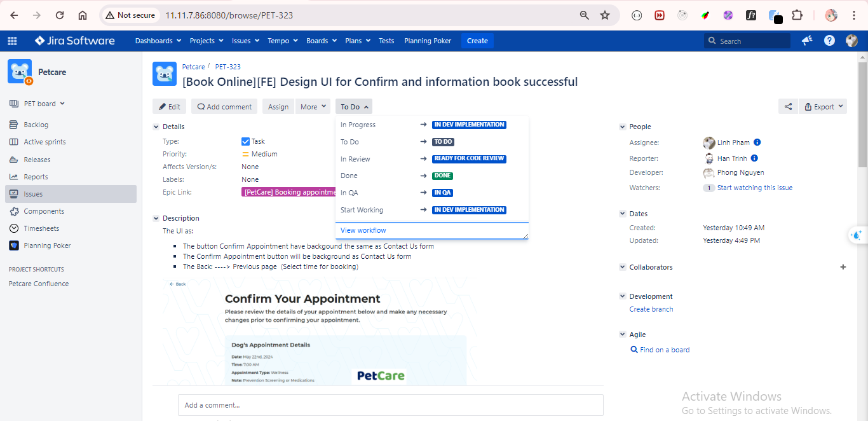The width and height of the screenshot is (868, 421).
Task: Click the Jira Software logo
Action: pyautogui.click(x=75, y=41)
